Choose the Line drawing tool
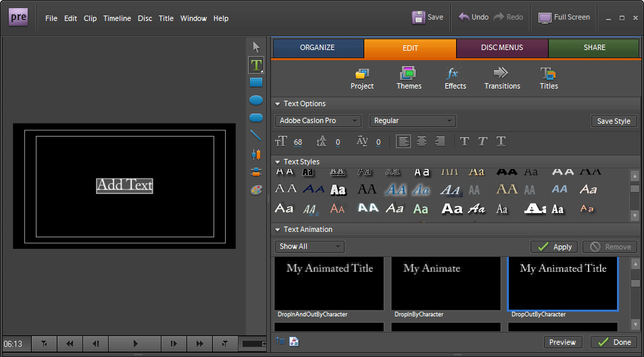This screenshot has height=357, width=644. (256, 135)
